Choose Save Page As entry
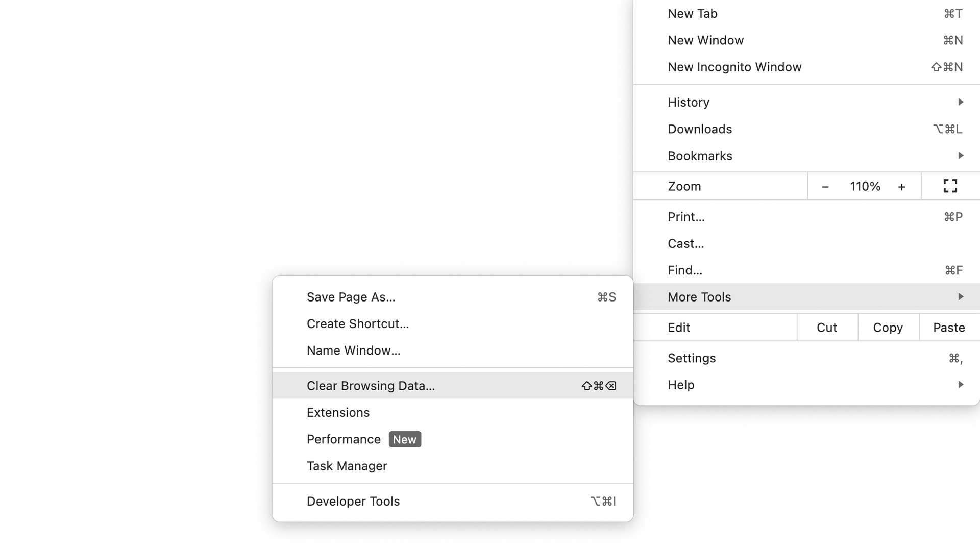Image resolution: width=980 pixels, height=551 pixels. point(351,297)
